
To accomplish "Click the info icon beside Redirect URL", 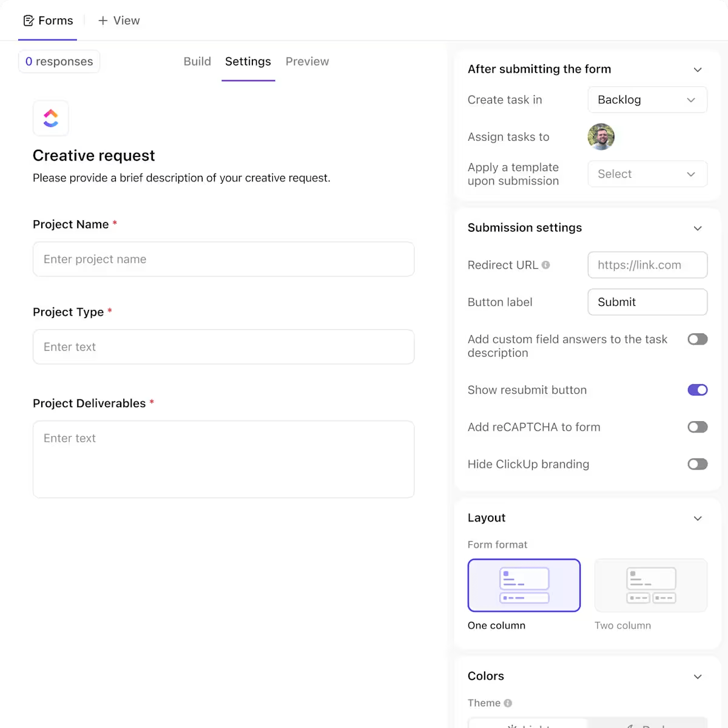I will (545, 265).
